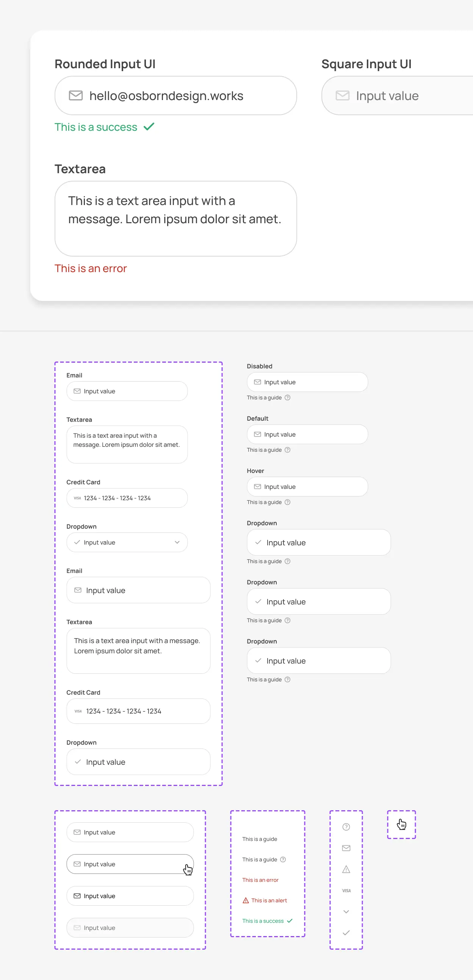Click the envelope icon beside hello@osborndesign.works

[75, 95]
